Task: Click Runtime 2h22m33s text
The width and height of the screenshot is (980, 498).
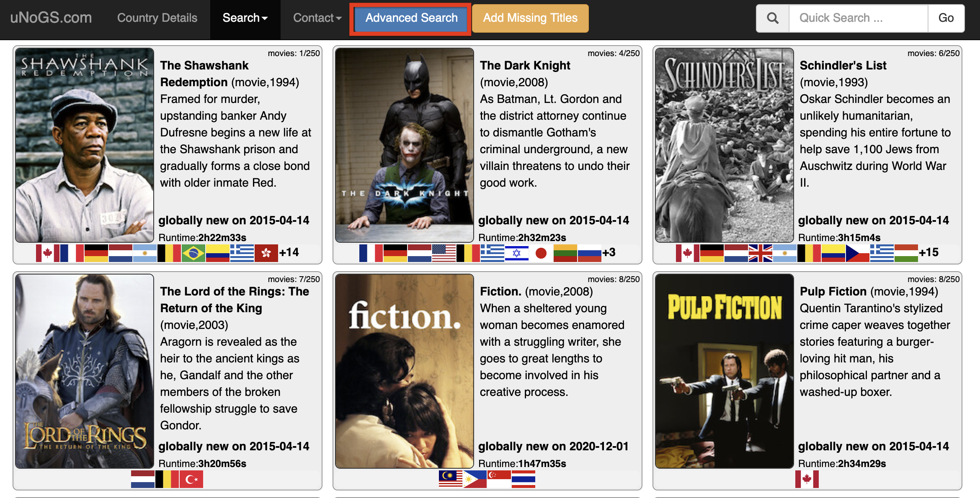Action: [202, 238]
